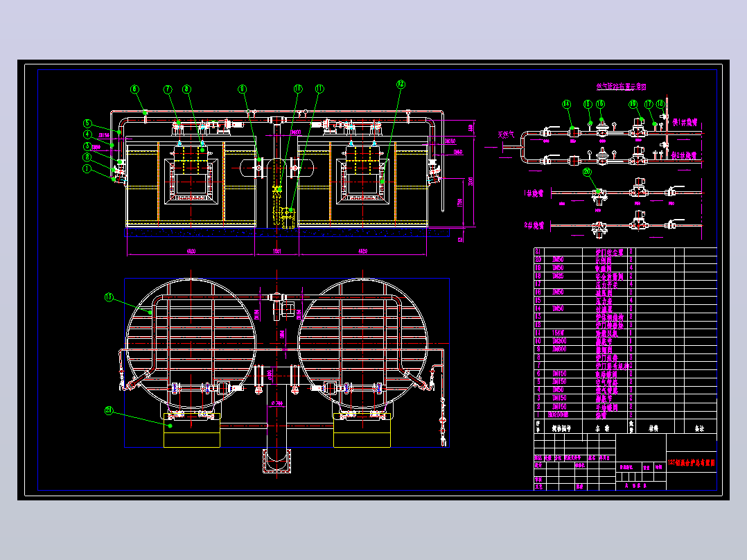The height and width of the screenshot is (560, 747).
Task: Click the '1861' dimension text
Action: click(276, 251)
